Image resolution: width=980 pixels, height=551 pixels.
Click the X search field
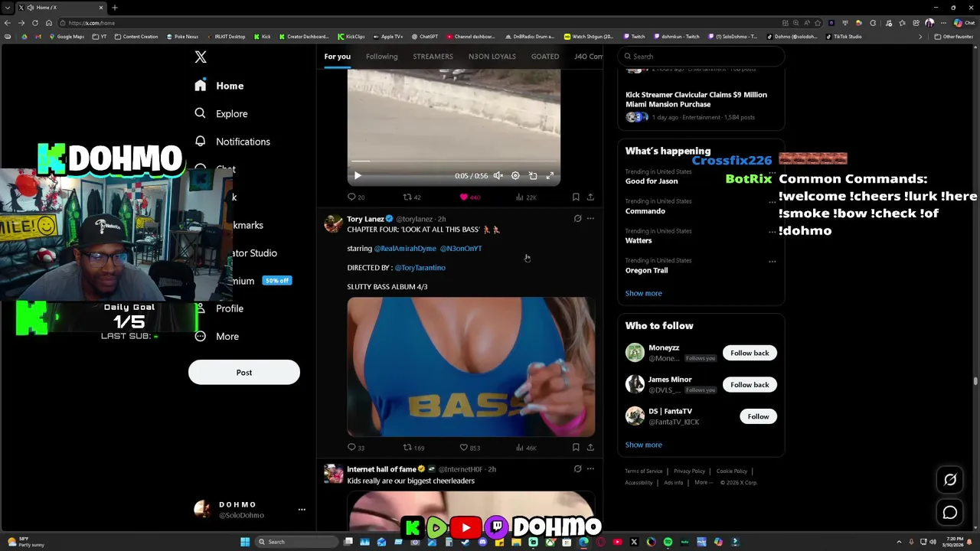[702, 56]
